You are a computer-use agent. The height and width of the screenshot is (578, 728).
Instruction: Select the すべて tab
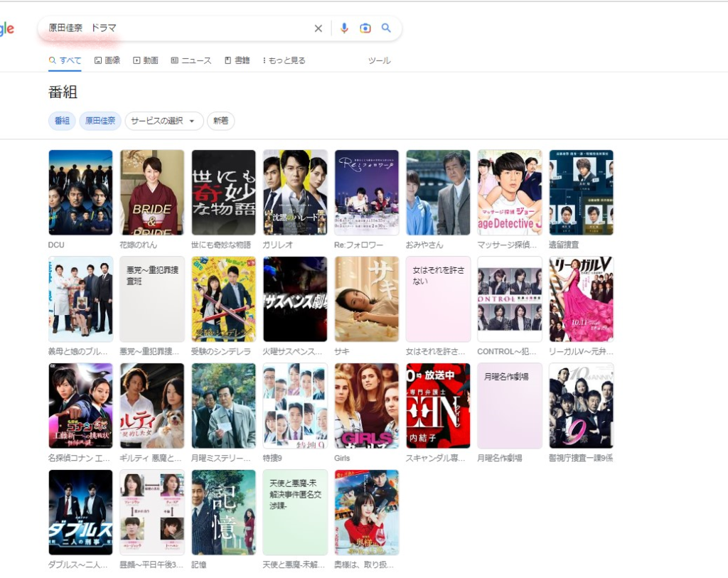(65, 60)
